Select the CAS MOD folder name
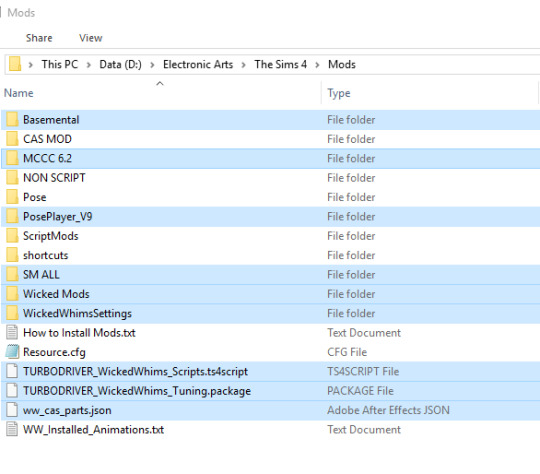 point(47,139)
